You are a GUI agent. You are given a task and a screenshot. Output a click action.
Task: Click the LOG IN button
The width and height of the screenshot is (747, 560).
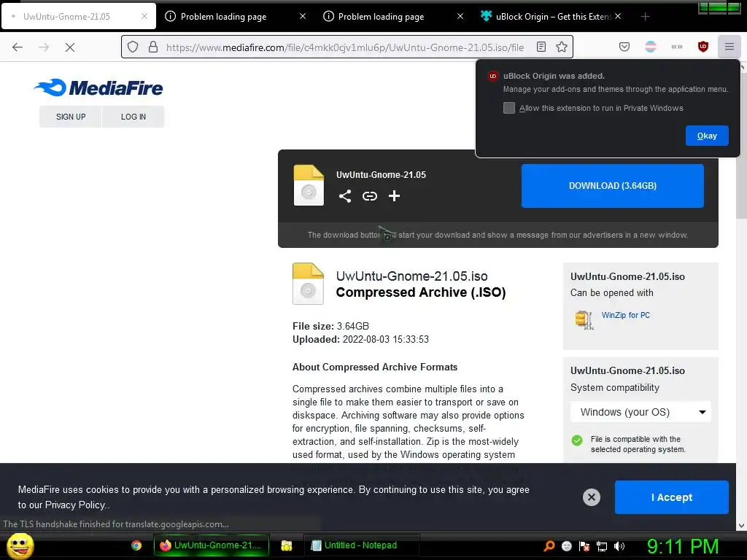(x=133, y=117)
